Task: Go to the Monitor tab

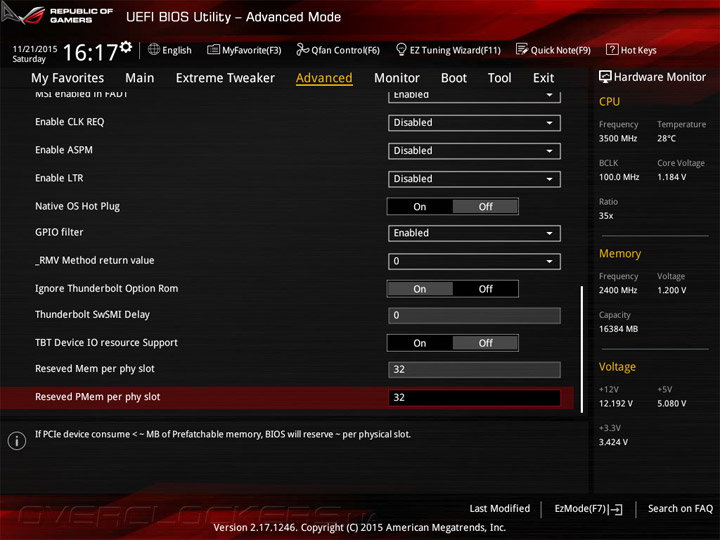Action: tap(397, 78)
